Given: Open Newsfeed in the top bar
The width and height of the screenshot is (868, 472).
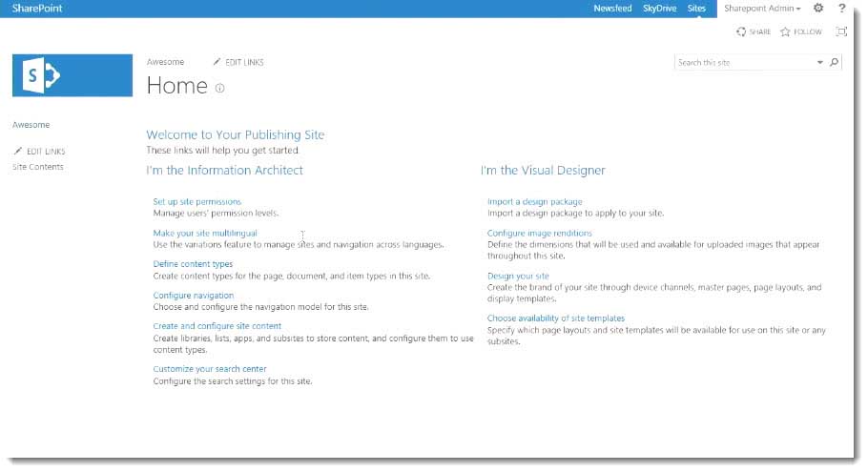Looking at the screenshot, I should 612,9.
